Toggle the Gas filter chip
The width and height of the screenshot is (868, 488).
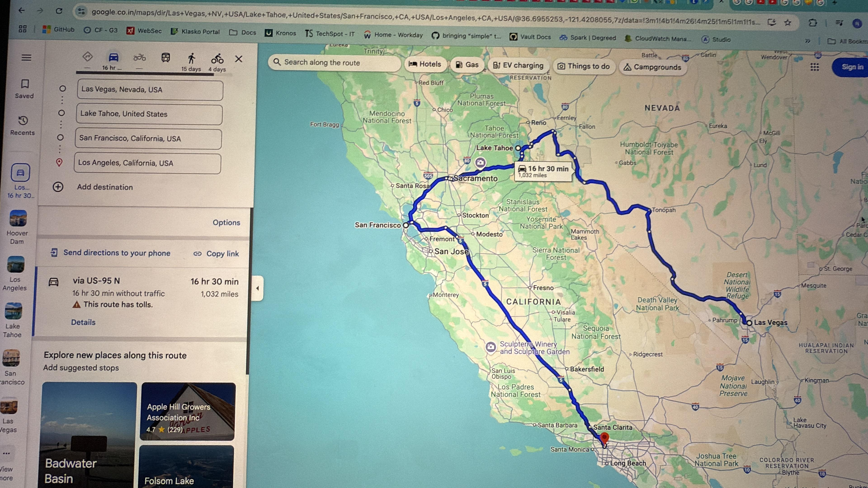pos(467,65)
